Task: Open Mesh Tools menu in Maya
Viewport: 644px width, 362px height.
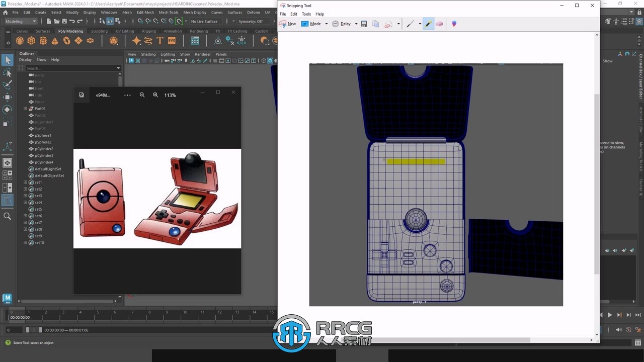Action: [169, 12]
